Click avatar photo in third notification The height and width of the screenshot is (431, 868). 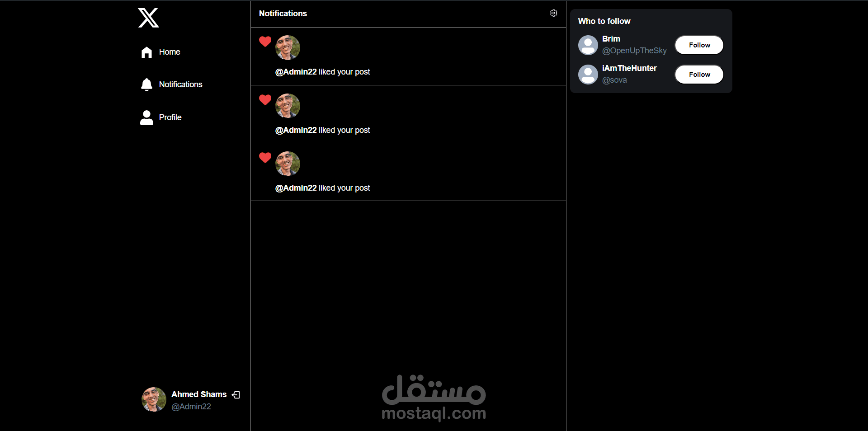coord(288,164)
